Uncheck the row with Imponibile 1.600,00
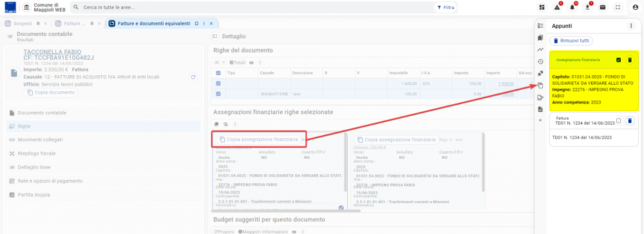The height and width of the screenshot is (234, 644). tap(218, 83)
